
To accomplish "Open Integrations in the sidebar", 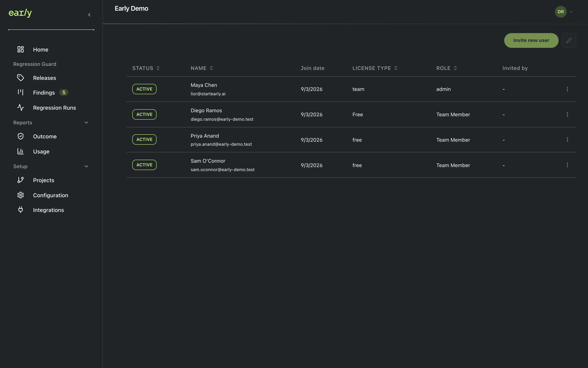I will coord(48,210).
